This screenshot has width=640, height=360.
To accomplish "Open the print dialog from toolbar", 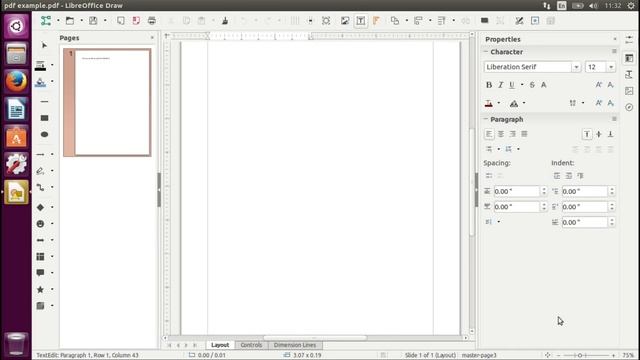I will coord(152,20).
